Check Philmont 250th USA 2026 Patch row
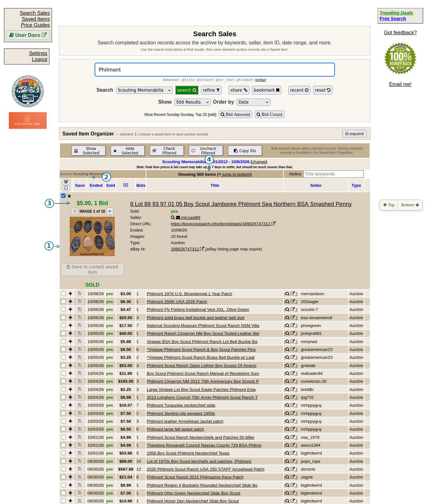Viewport: 427px width, 504px height. pyautogui.click(x=63, y=301)
